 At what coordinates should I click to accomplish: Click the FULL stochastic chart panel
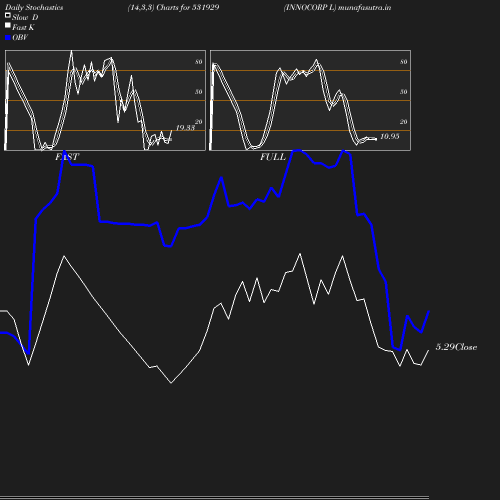click(310, 100)
